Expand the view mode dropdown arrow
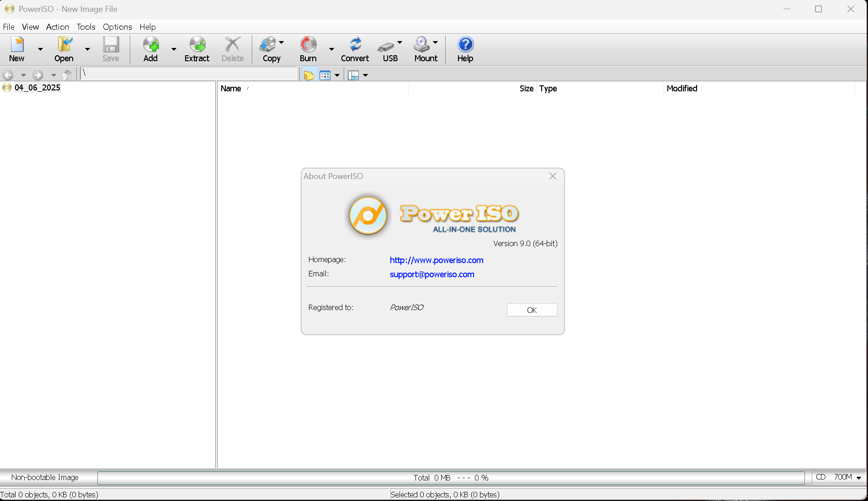This screenshot has height=501, width=868. tap(337, 75)
